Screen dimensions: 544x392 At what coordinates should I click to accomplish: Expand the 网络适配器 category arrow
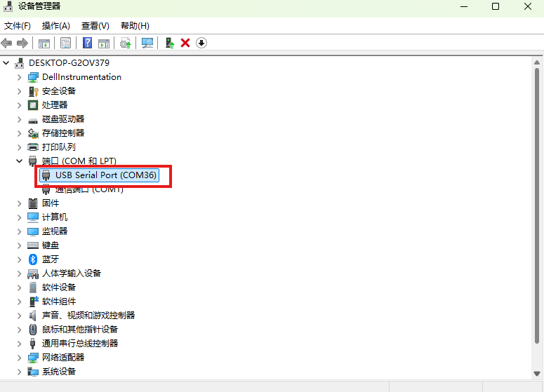[20, 357]
